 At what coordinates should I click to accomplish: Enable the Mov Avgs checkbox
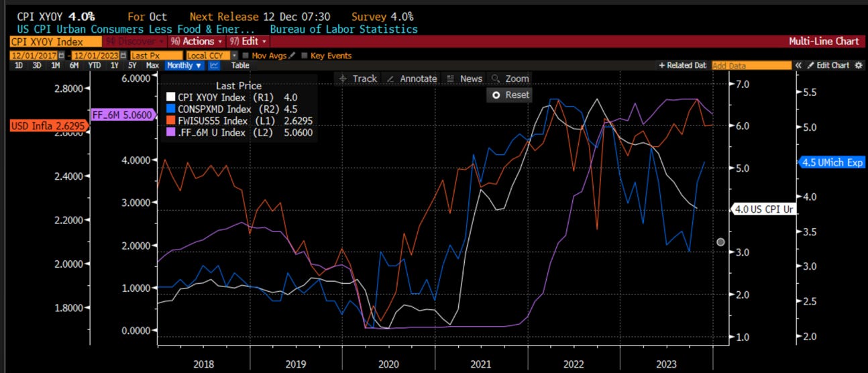(x=245, y=56)
